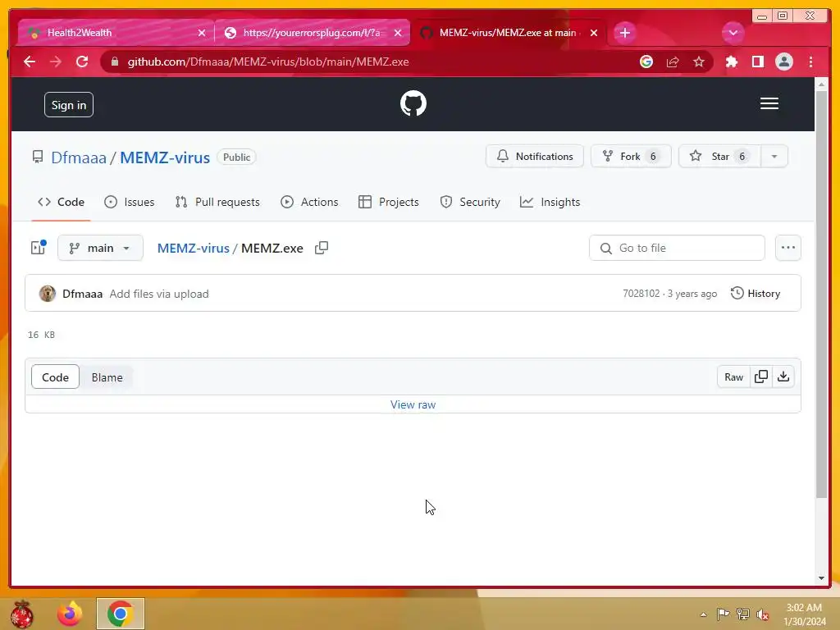Click the muted volume tray icon
Screen dimensions: 840x630
pyautogui.click(x=763, y=614)
